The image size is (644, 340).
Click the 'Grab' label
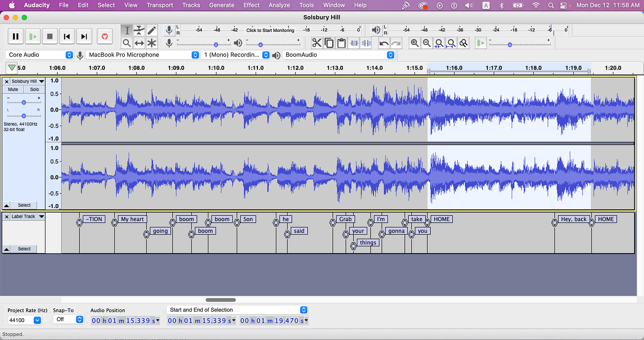[345, 219]
